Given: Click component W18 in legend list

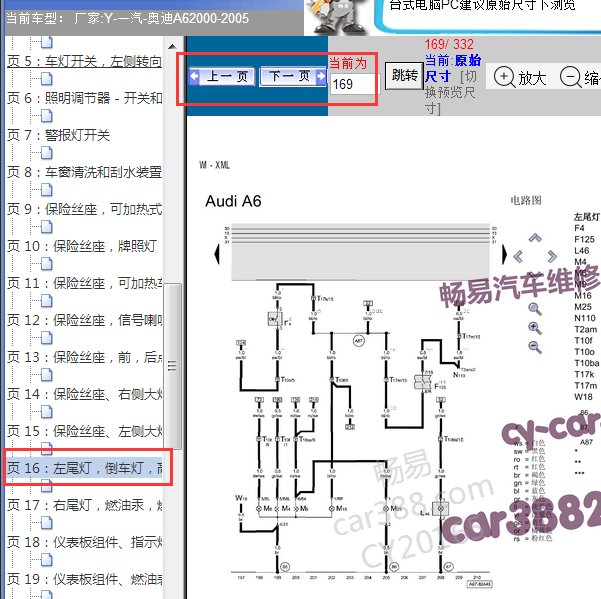Looking at the screenshot, I should pyautogui.click(x=583, y=397).
